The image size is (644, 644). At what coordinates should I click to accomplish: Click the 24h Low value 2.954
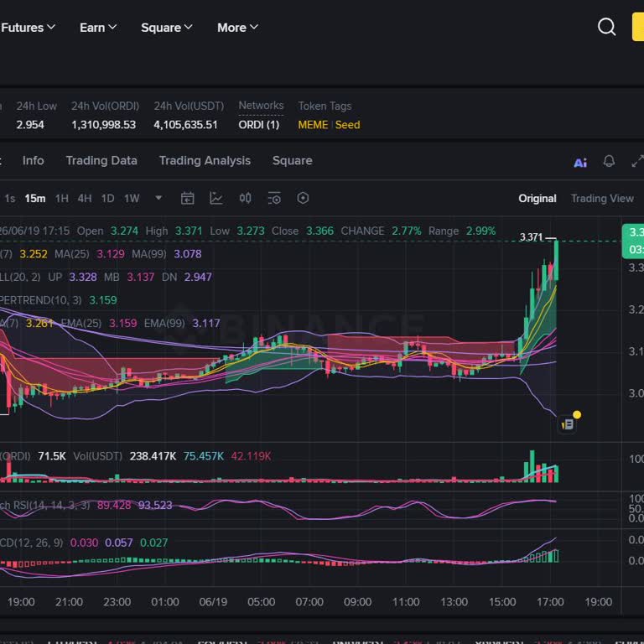coord(30,125)
